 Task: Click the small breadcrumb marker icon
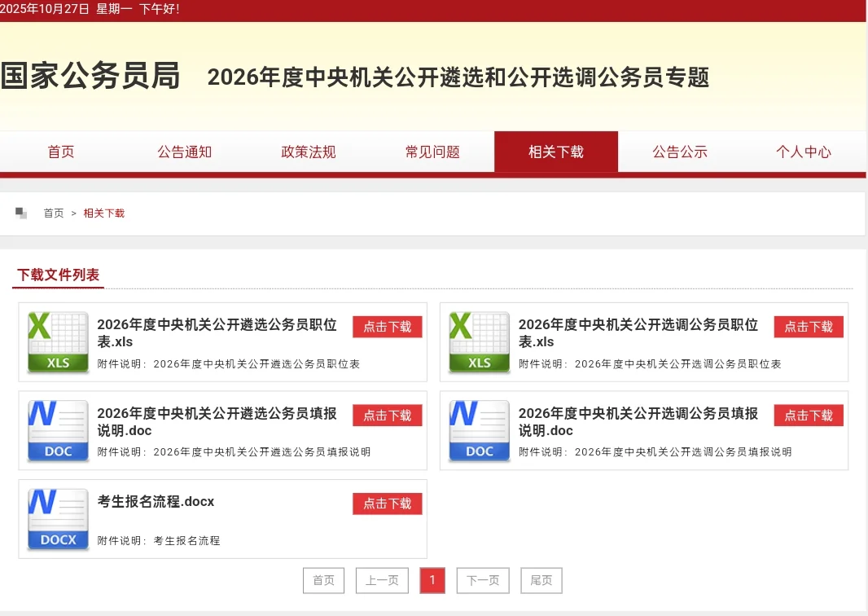[x=20, y=212]
